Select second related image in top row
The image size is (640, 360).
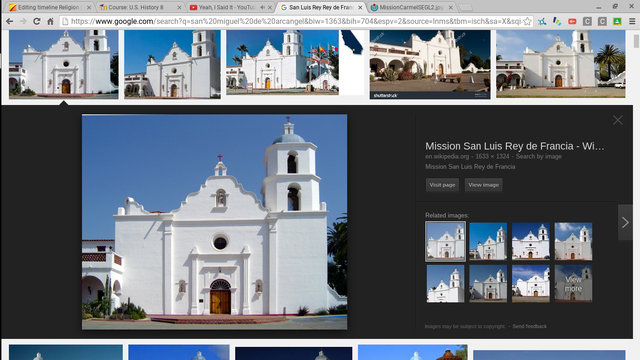488,241
